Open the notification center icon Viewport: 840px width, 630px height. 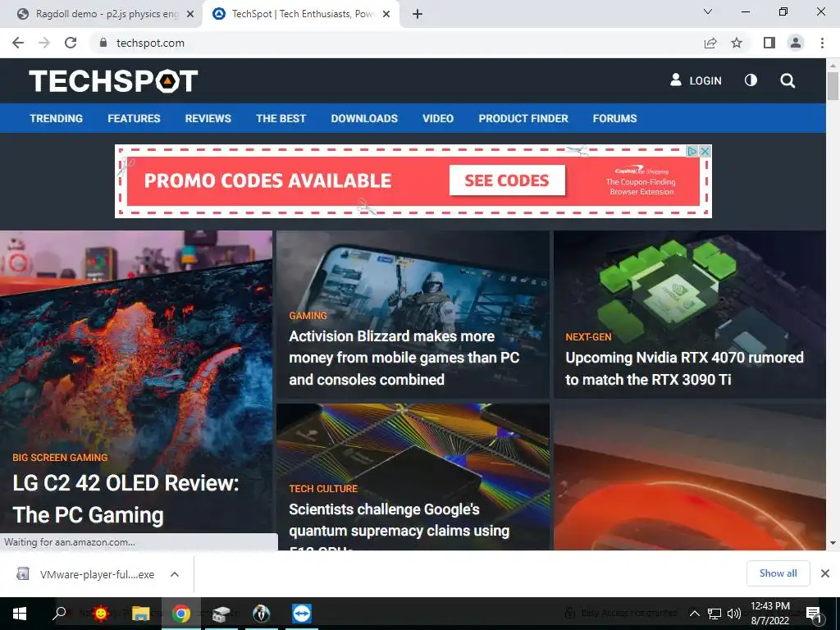(814, 614)
